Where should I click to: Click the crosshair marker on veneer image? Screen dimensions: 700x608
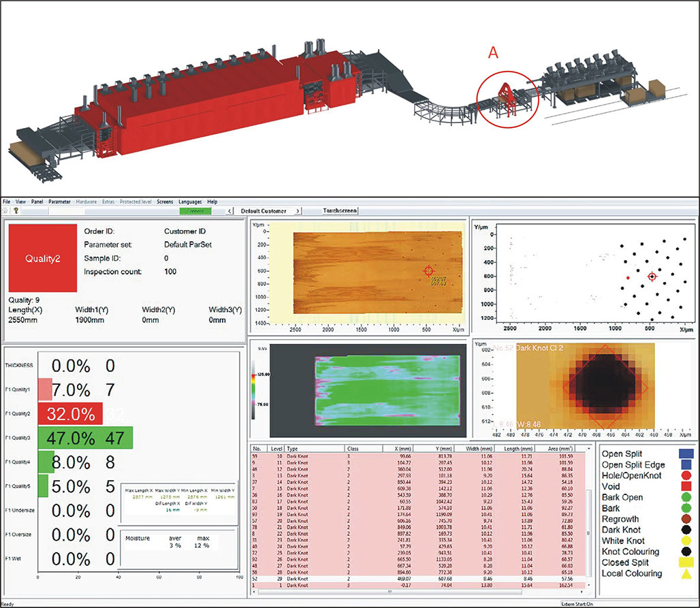click(x=429, y=271)
